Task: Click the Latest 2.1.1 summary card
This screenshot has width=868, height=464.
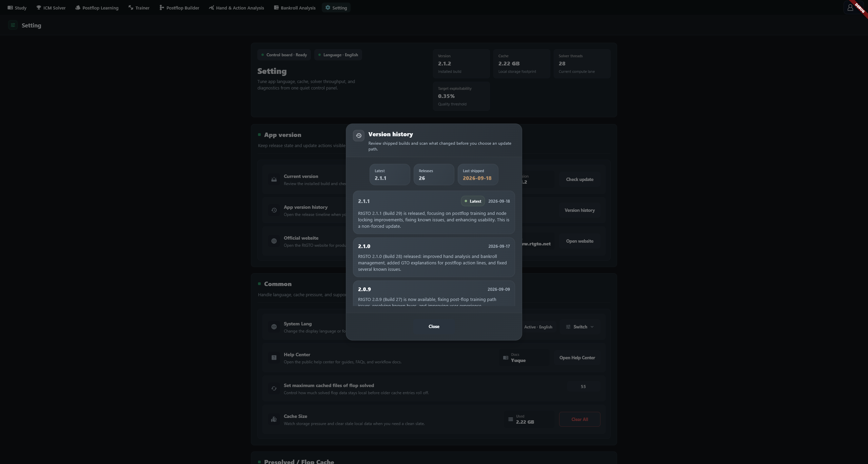Action: (390, 175)
